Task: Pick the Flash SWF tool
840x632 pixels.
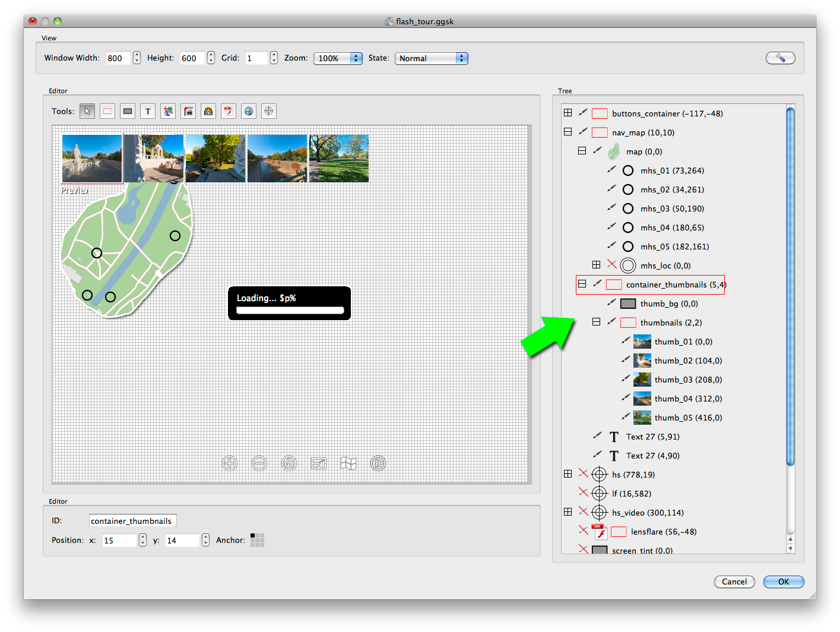Action: pyautogui.click(x=229, y=111)
